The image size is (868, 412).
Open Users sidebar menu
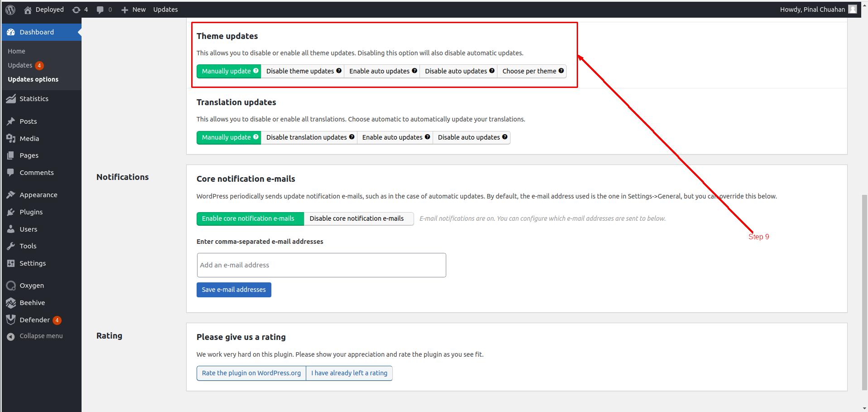click(x=41, y=229)
